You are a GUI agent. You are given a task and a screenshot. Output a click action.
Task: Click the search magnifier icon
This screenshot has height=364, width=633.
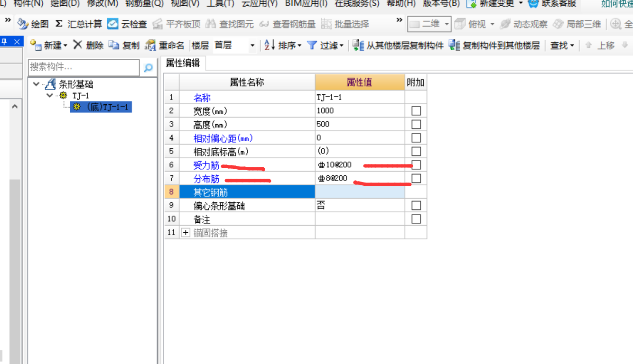coord(148,68)
